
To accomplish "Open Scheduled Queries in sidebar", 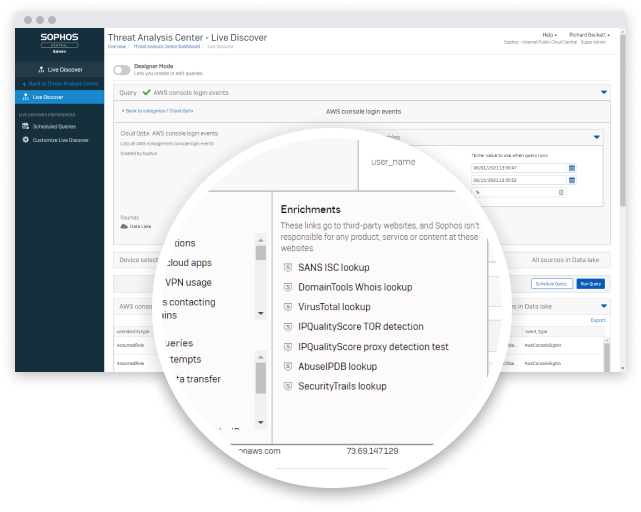I will coord(52,127).
